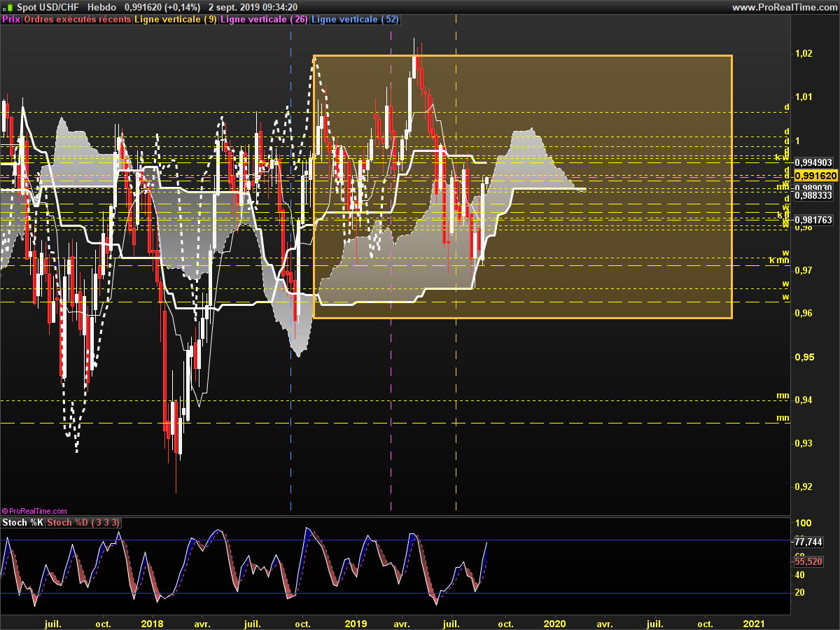Select the Stoch %D (3 3 3) label

84,523
